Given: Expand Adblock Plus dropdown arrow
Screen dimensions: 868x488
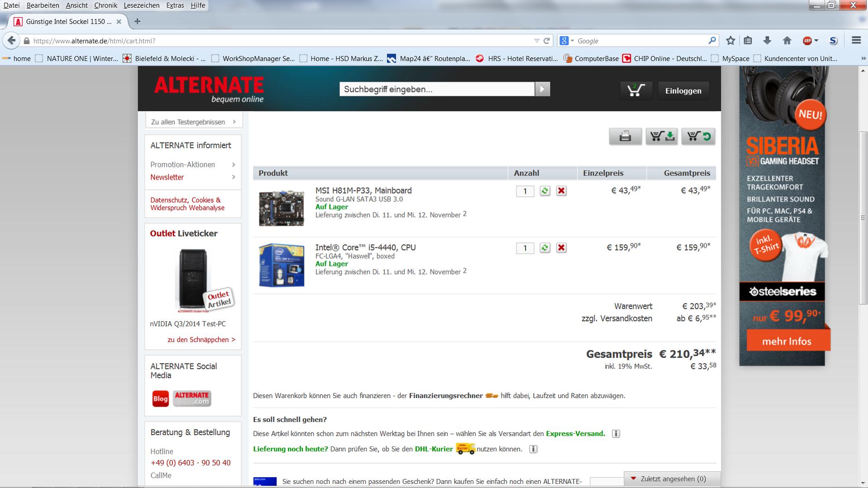Looking at the screenshot, I should [816, 41].
